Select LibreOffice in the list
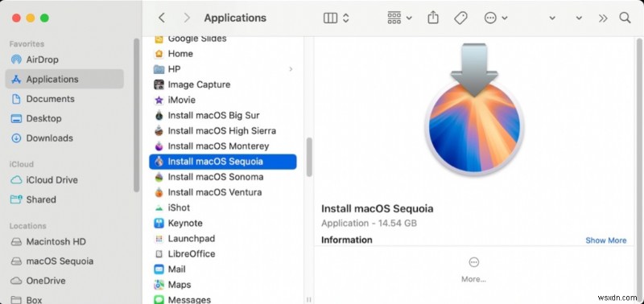The width and height of the screenshot is (644, 304). pos(223,254)
